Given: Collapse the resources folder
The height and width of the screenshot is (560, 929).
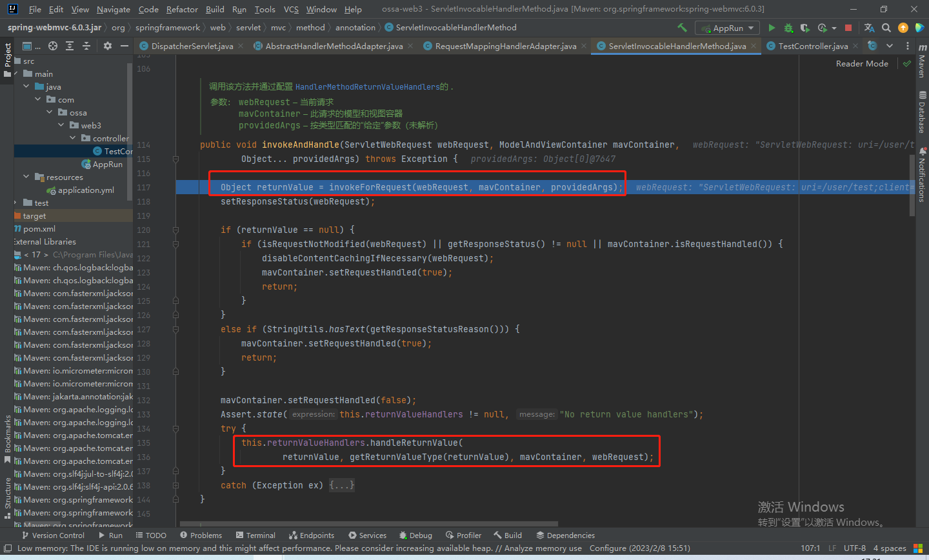Looking at the screenshot, I should [26, 177].
